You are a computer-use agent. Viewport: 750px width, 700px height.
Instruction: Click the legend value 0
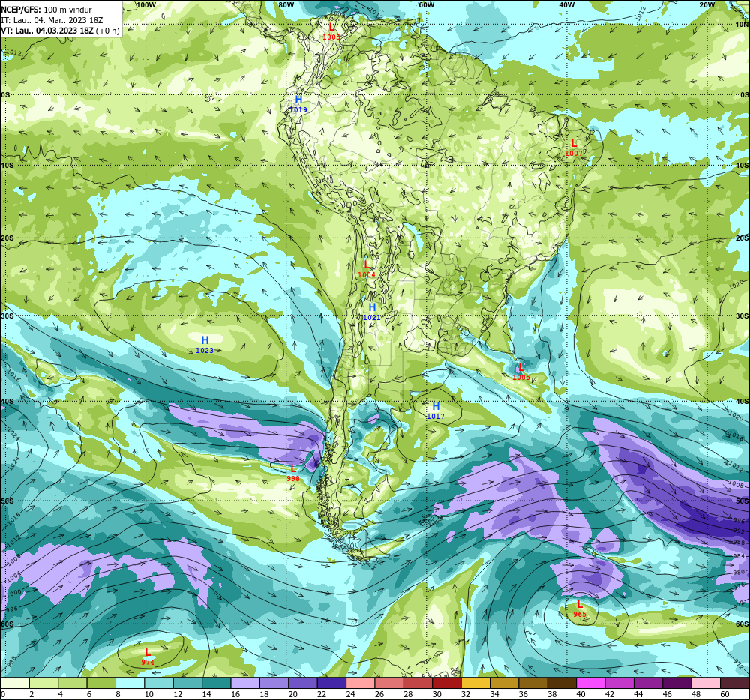point(3,694)
